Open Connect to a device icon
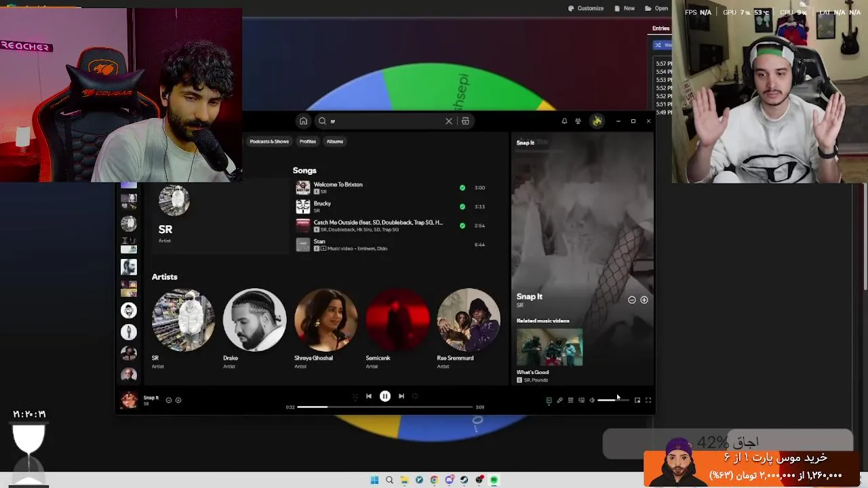This screenshot has width=868, height=488. (581, 400)
